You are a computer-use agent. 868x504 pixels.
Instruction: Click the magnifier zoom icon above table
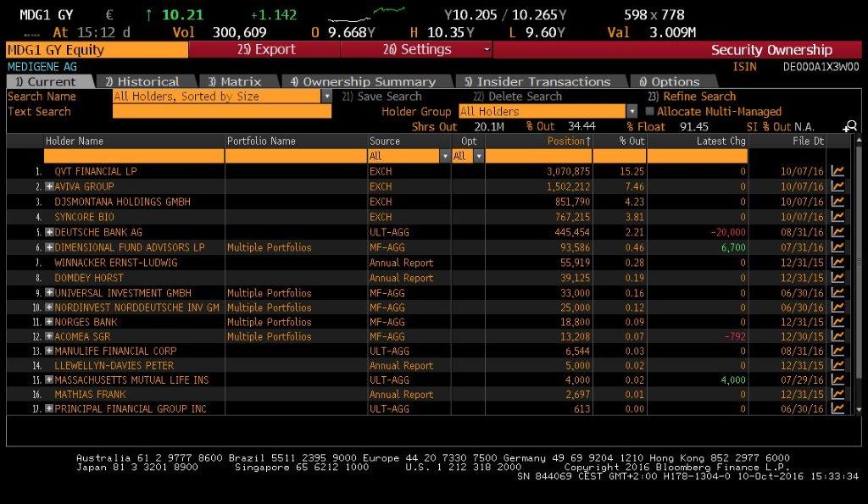coord(849,127)
